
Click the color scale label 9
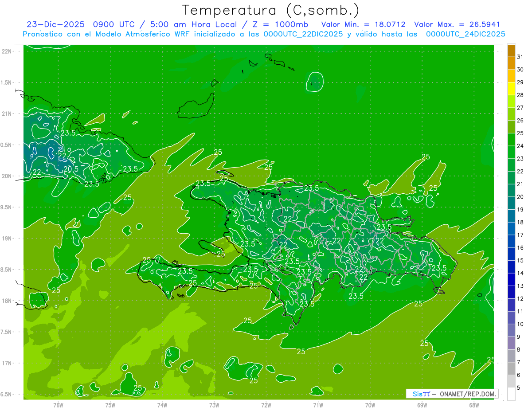click(x=518, y=337)
